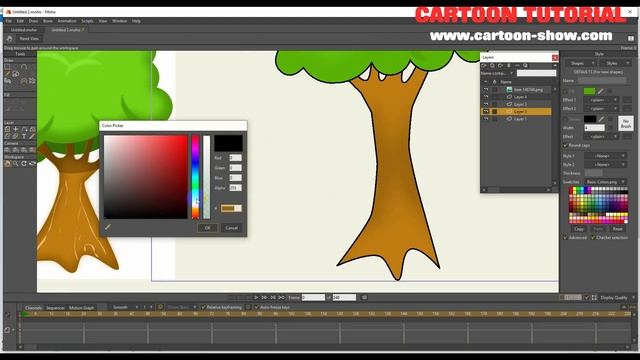Select the Freehand pencil draw tool

pyautogui.click(x=7, y=74)
